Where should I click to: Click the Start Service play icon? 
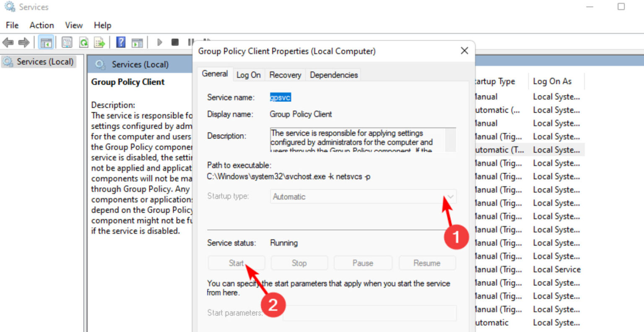pyautogui.click(x=159, y=42)
